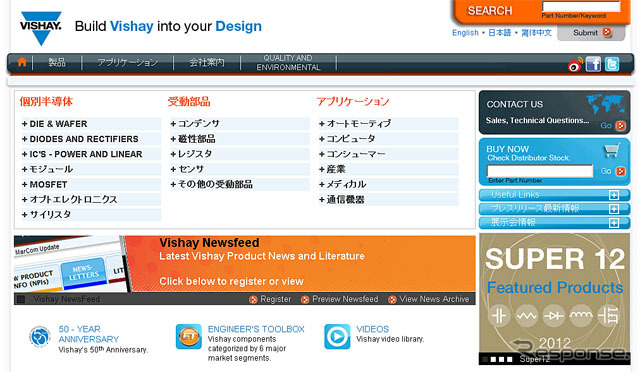Click the orange home icon
This screenshot has width=640, height=372.
point(22,62)
